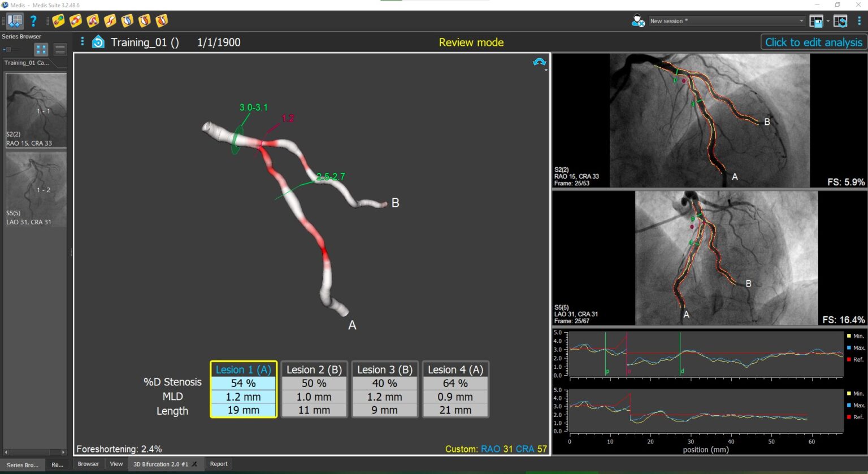Click the blue question mark help icon
Screen dimensions: 868x474
(x=33, y=21)
